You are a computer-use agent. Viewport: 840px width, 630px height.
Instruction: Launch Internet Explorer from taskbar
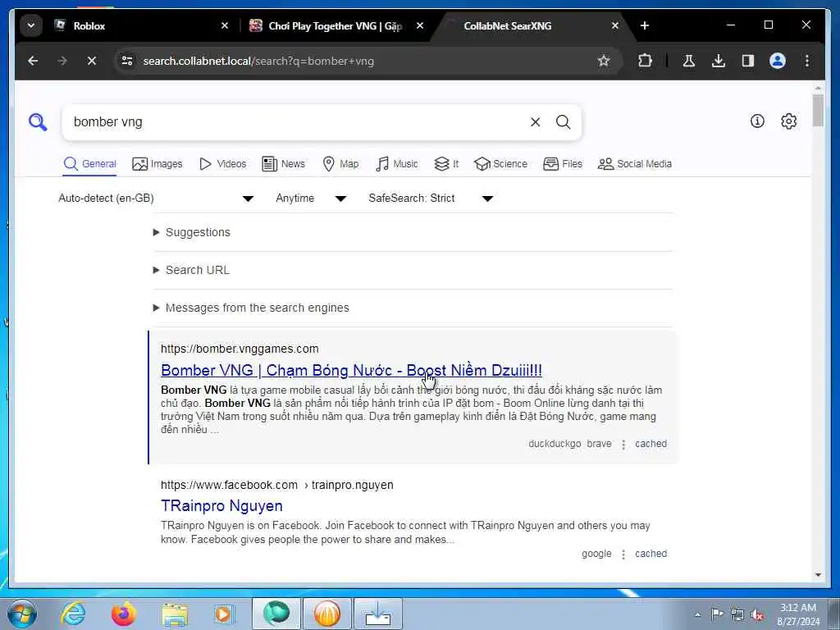point(73,614)
